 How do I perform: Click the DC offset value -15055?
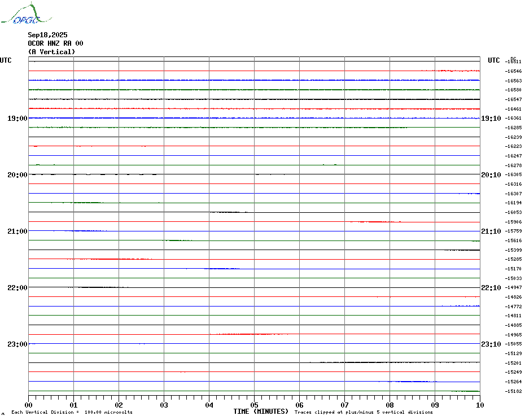[513, 344]
